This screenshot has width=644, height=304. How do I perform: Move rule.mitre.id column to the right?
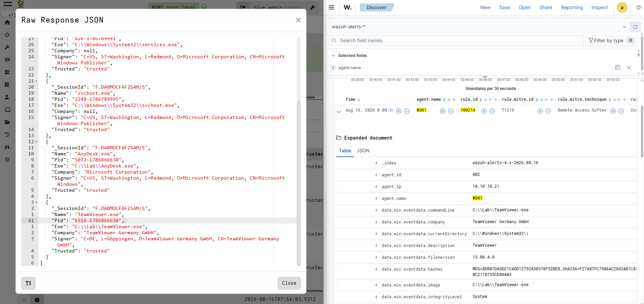551,100
